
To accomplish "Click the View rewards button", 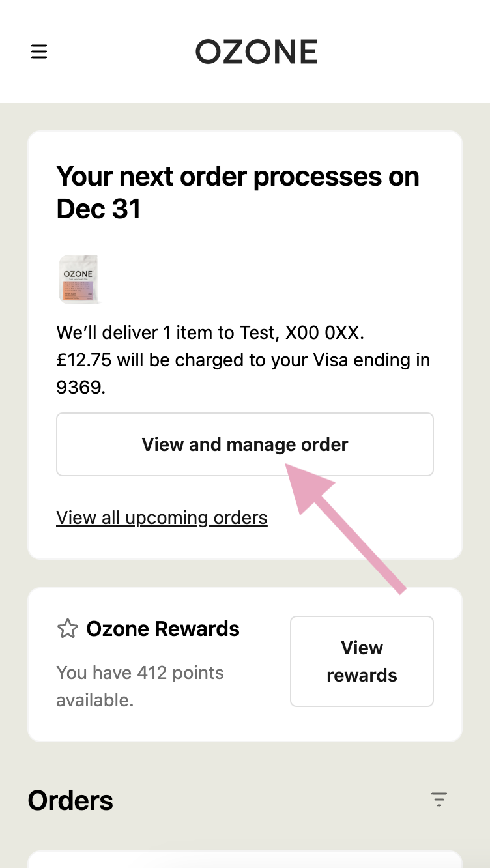I will pos(362,661).
